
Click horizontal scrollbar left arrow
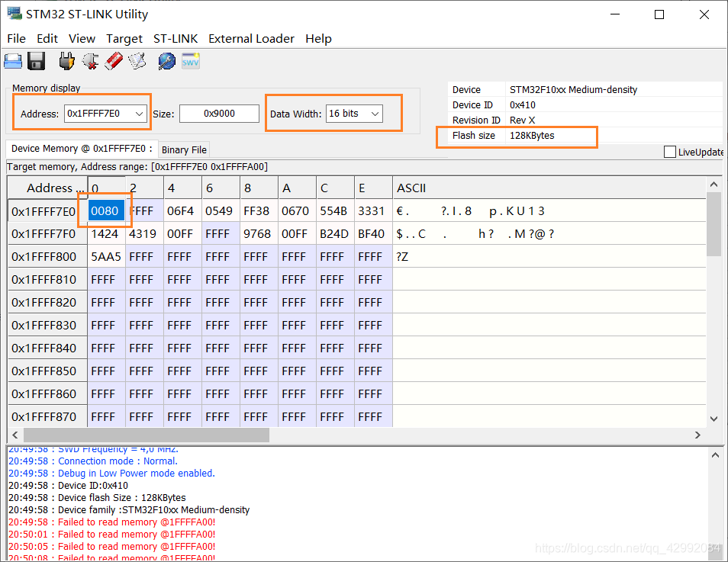14,435
